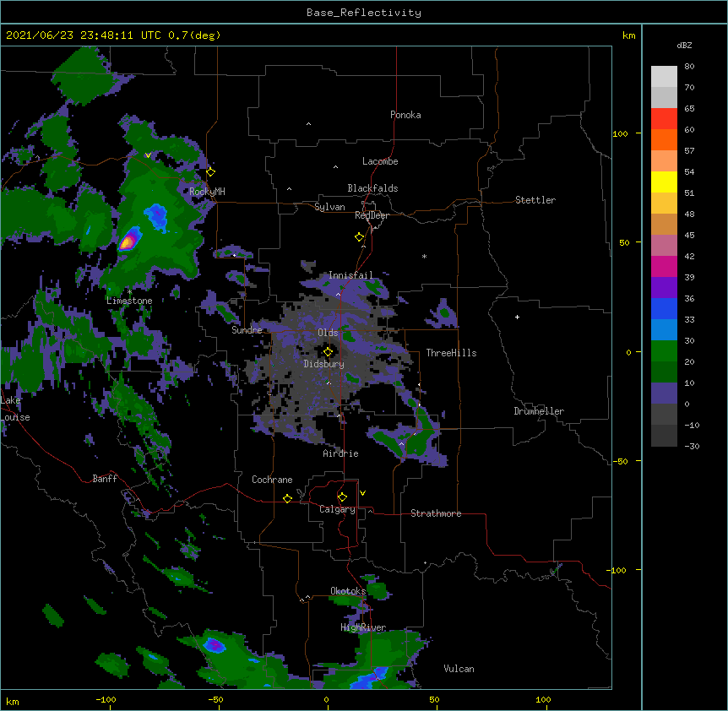Click the 2021/06/23 23:48:11 UTC timestamp
This screenshot has height=711, width=728.
[84, 35]
